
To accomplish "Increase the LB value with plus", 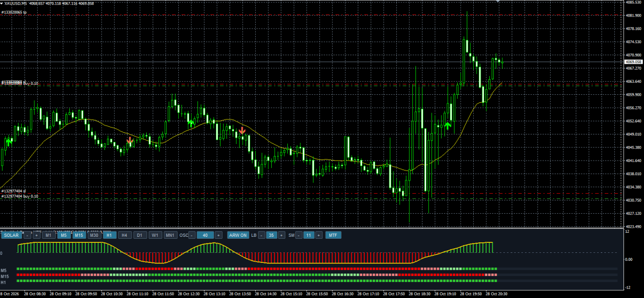I will point(281,235).
